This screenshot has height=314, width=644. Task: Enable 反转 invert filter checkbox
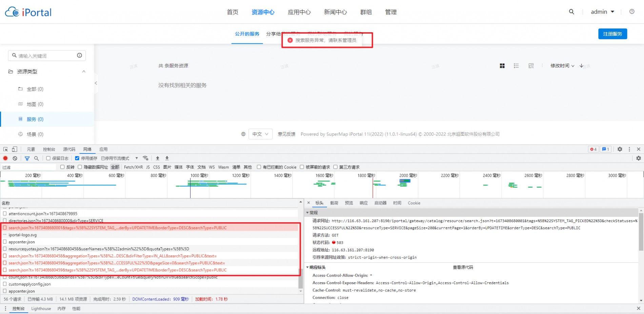62,167
